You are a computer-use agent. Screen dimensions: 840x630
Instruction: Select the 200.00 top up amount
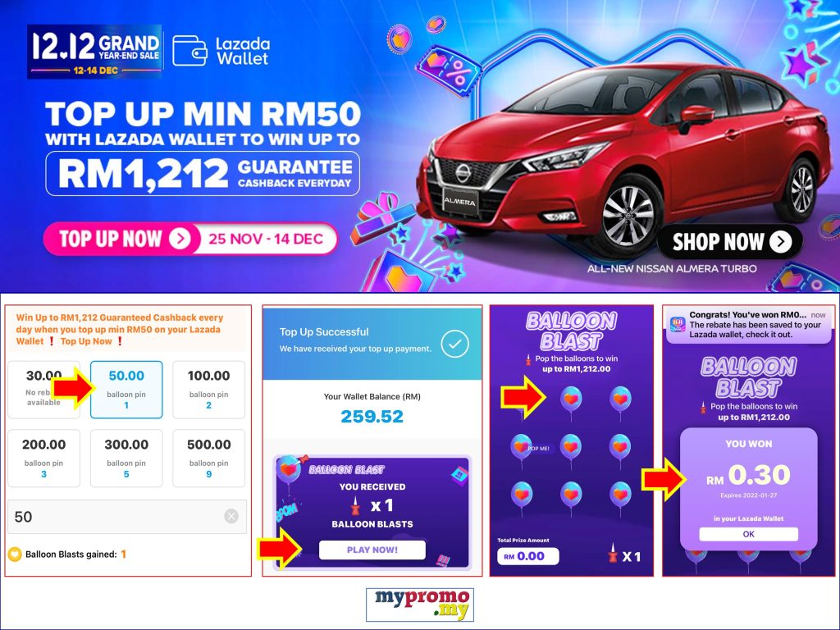click(44, 458)
